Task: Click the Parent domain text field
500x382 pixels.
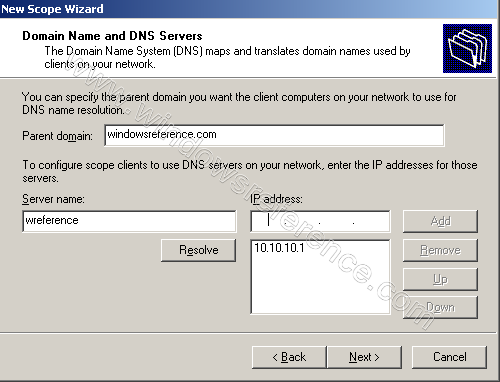Action: pyautogui.click(x=274, y=135)
